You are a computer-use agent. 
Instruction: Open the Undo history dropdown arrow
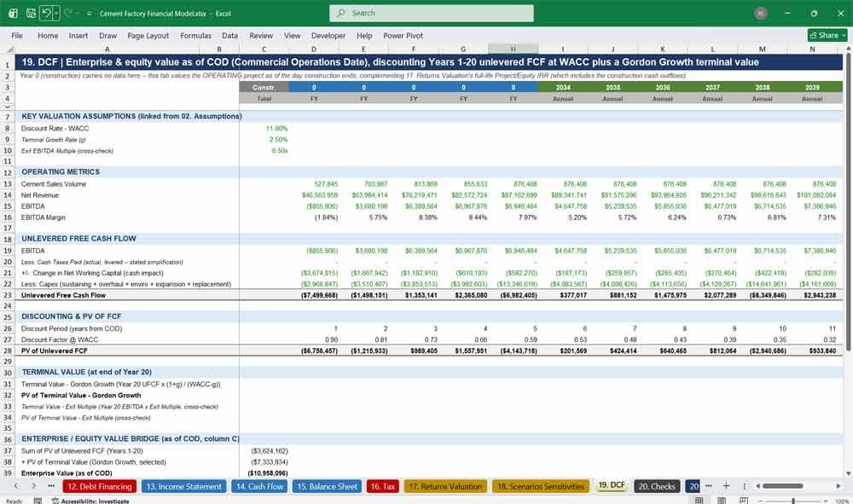pos(56,13)
